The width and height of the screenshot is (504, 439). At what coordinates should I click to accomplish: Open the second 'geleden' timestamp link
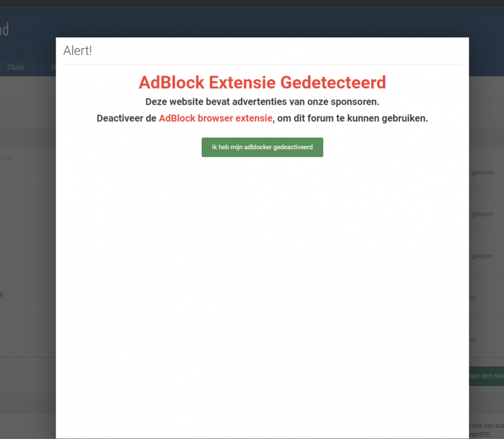(482, 214)
